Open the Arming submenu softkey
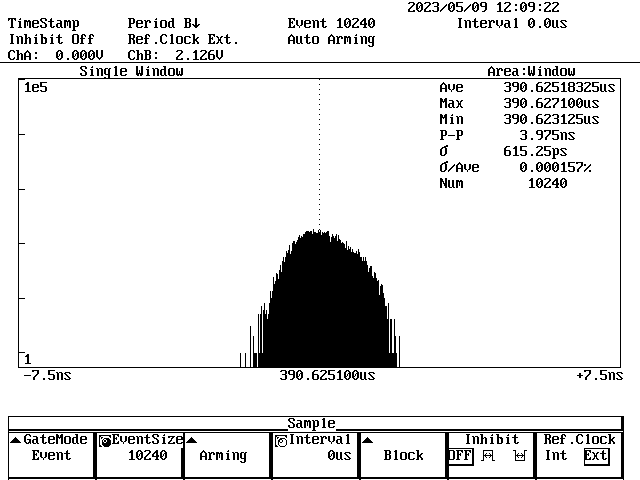 tap(222, 455)
